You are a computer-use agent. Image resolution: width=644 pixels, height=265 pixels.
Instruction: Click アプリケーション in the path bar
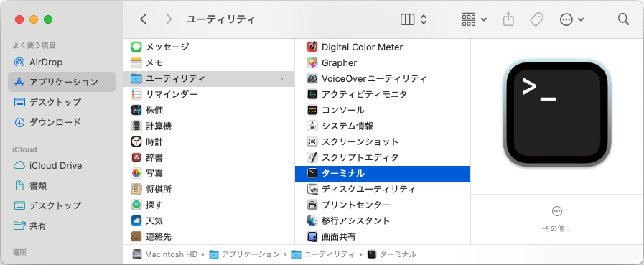point(244,254)
